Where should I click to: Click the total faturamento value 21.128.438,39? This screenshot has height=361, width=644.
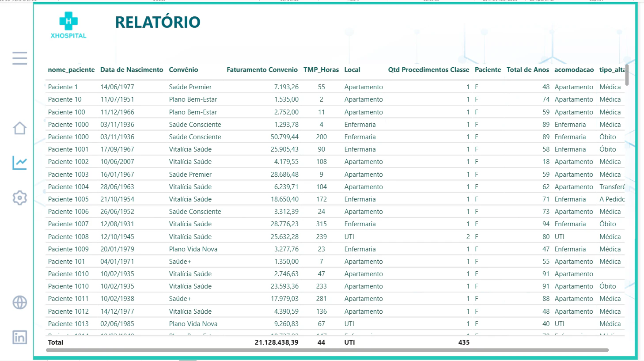tap(277, 342)
